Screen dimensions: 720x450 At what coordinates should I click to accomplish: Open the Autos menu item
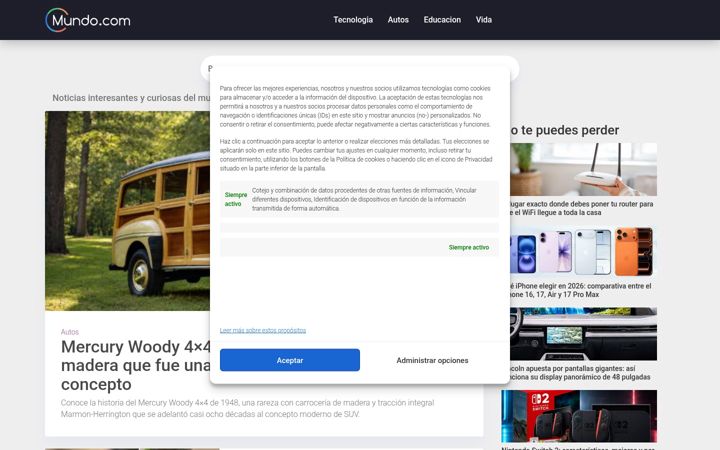click(x=398, y=20)
